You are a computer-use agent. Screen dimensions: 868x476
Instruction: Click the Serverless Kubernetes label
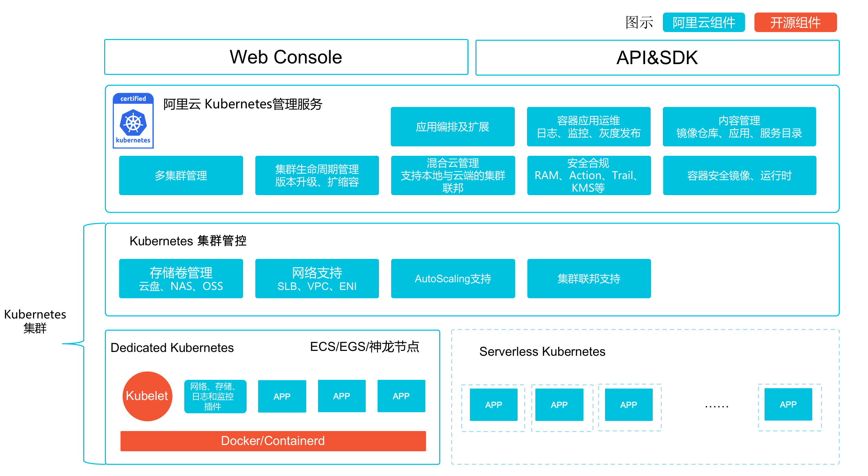[542, 352]
